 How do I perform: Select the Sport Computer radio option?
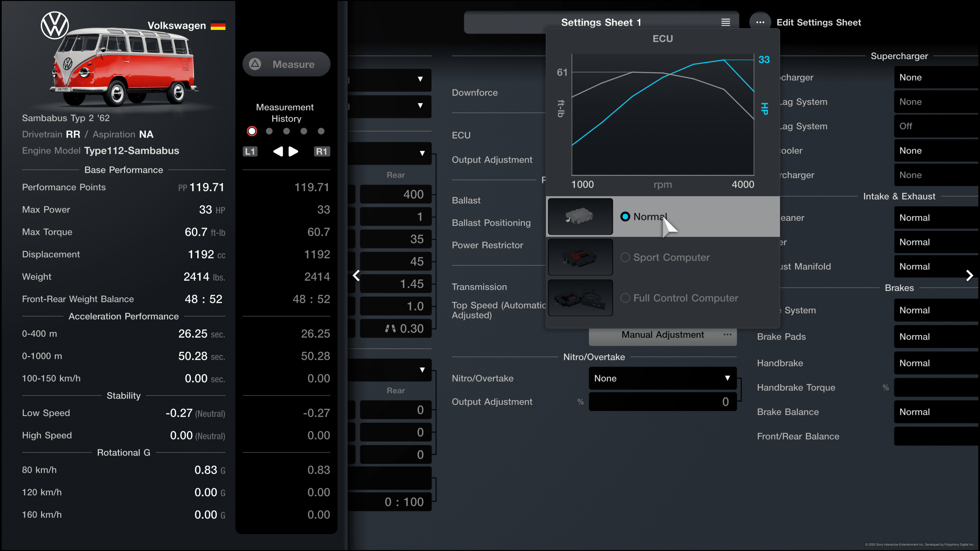[625, 257]
